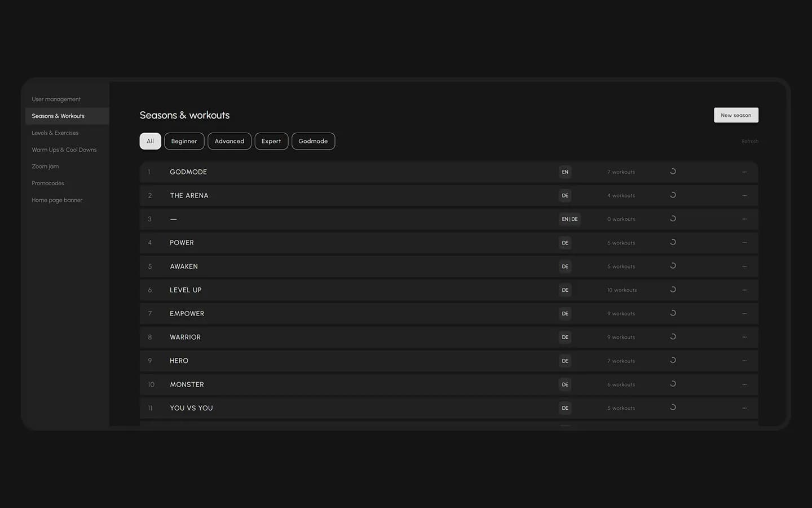Screen dimensions: 812x508
Task: Click the EN|DE language badge in row 3
Action: [x=570, y=219]
